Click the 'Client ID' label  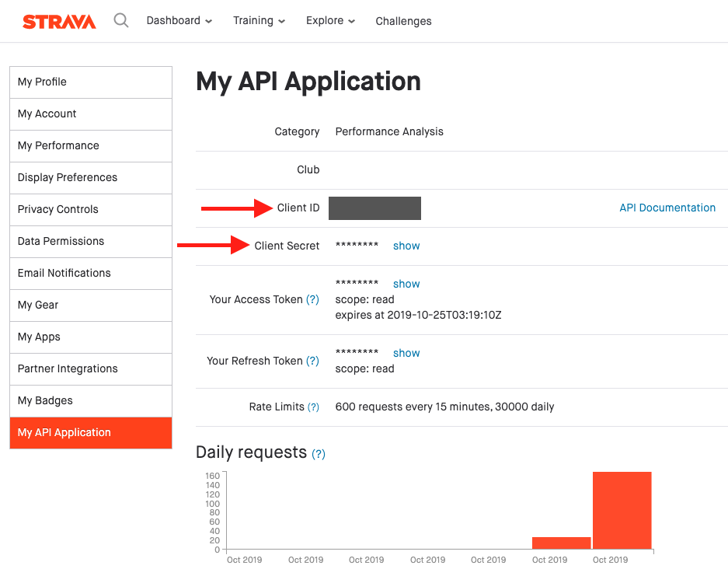(298, 208)
